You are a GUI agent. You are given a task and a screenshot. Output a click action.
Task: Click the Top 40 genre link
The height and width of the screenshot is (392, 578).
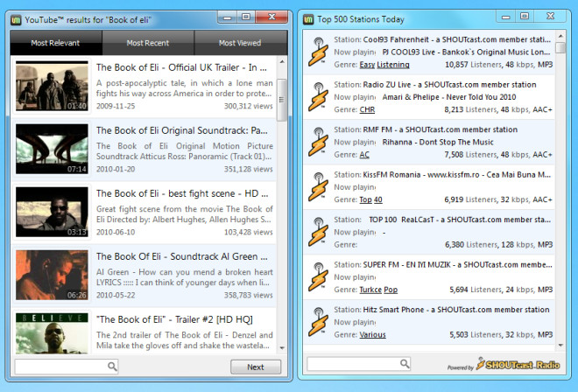click(x=370, y=200)
